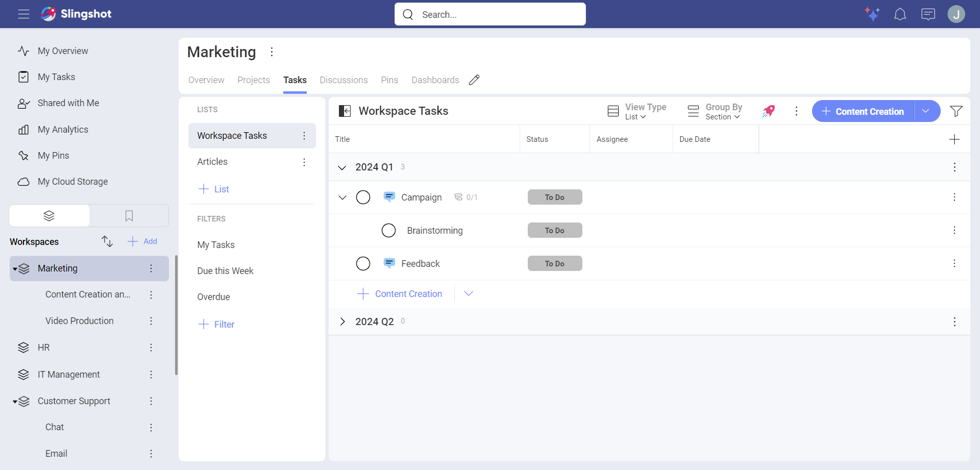The image size is (980, 470).
Task: Edit tabs with the pencil icon
Action: click(474, 80)
